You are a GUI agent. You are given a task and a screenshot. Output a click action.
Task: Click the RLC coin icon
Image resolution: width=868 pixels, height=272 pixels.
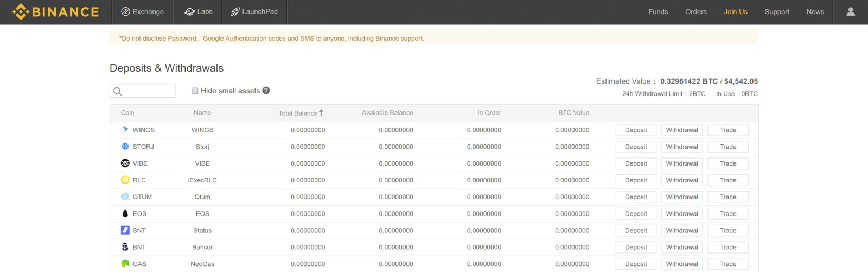pos(125,180)
